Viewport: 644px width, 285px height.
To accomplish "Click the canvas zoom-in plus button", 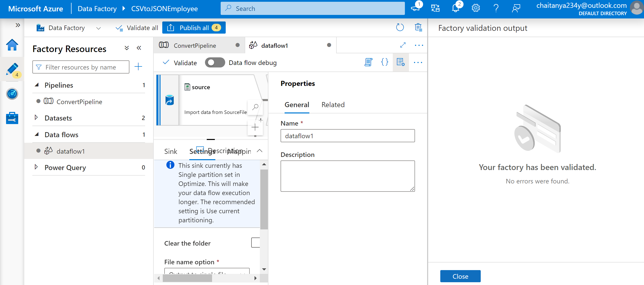I will [255, 127].
